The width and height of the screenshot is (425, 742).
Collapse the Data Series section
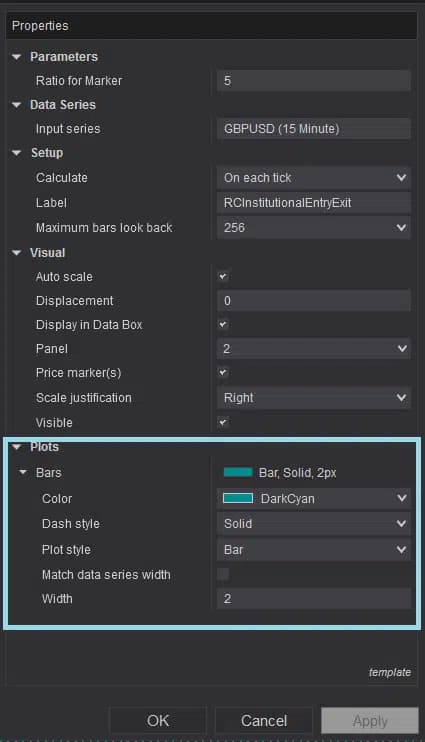pyautogui.click(x=17, y=105)
